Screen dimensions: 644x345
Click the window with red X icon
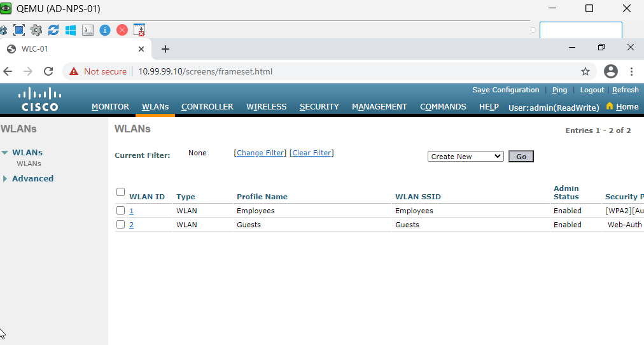click(139, 30)
